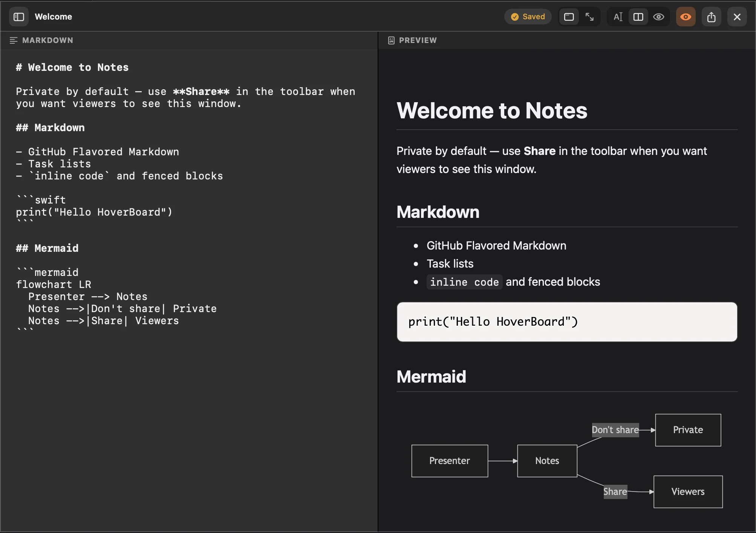Click the PREVIEW pane label
Viewport: 756px width, 533px height.
click(x=418, y=40)
